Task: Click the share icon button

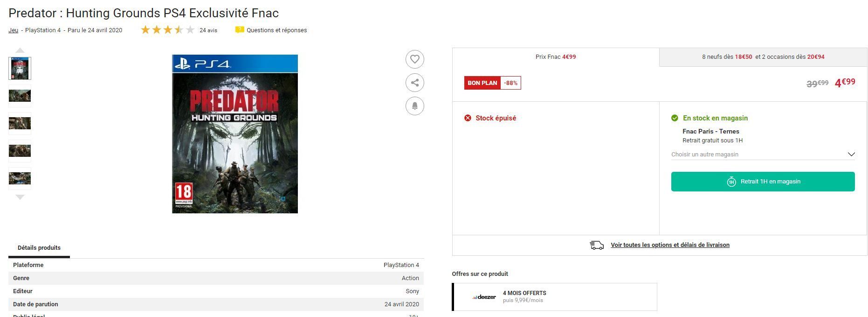Action: [x=414, y=83]
